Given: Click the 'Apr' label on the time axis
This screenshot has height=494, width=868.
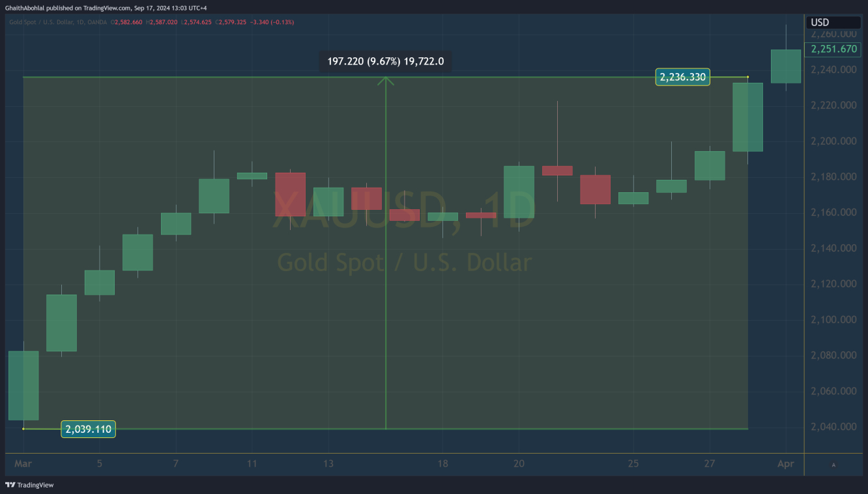Looking at the screenshot, I should pyautogui.click(x=786, y=464).
